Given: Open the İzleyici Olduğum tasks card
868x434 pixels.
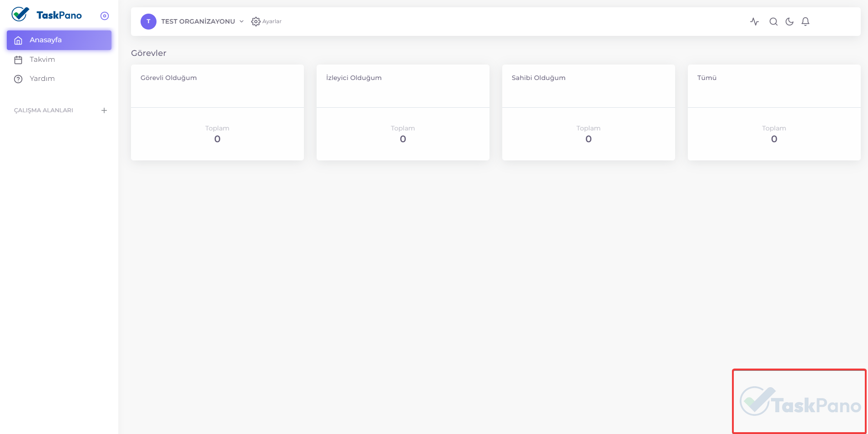Looking at the screenshot, I should (x=403, y=112).
